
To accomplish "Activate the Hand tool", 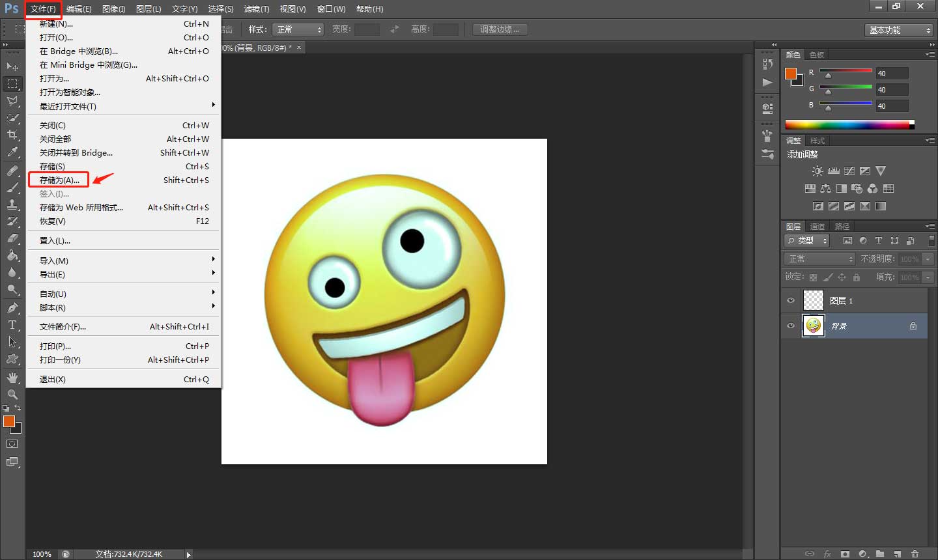I will (x=12, y=378).
